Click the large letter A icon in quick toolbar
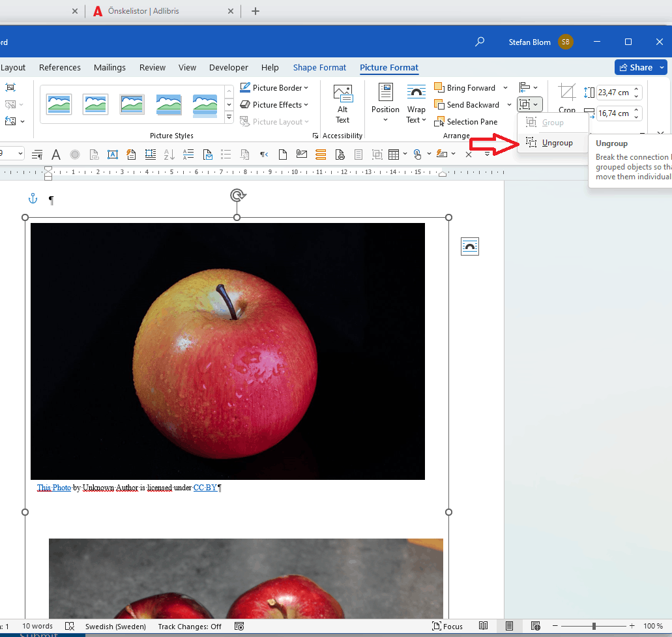 tap(55, 155)
